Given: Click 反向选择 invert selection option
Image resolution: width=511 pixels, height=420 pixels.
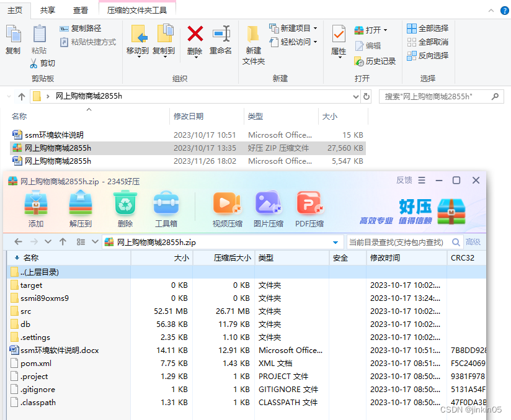Looking at the screenshot, I should (x=427, y=56).
